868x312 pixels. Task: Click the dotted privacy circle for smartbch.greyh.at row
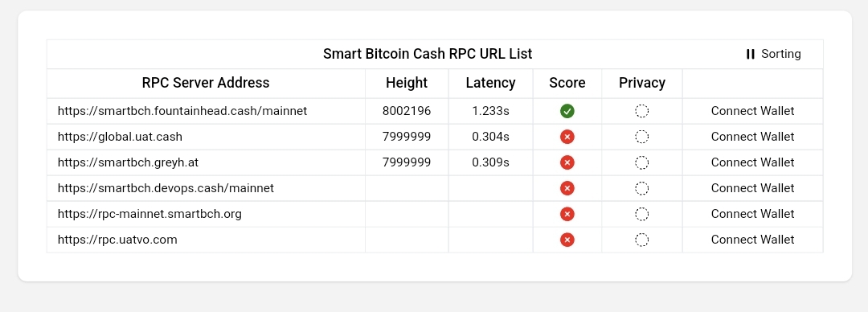coord(641,162)
